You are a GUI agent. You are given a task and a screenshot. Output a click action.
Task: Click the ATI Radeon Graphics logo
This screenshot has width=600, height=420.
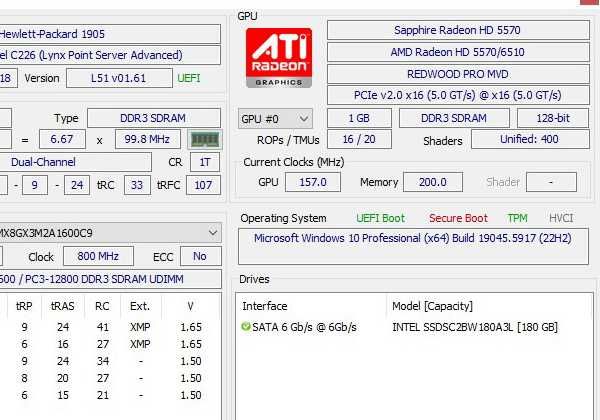point(279,58)
